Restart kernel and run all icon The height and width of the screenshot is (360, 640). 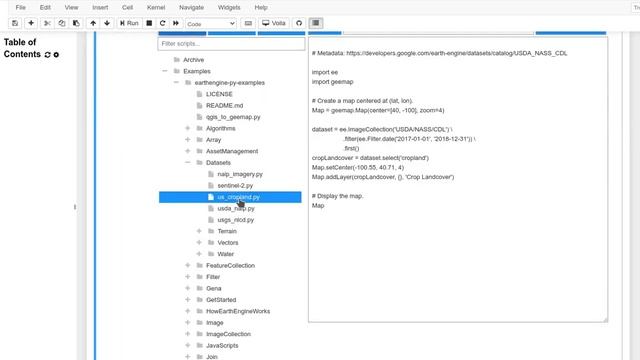pyautogui.click(x=176, y=23)
